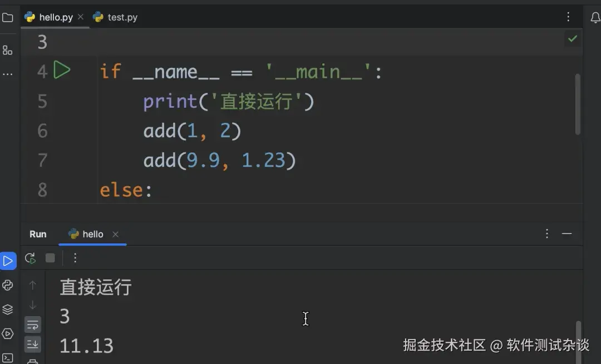Open the Structure tool window
This screenshot has width=601, height=364.
point(8,49)
